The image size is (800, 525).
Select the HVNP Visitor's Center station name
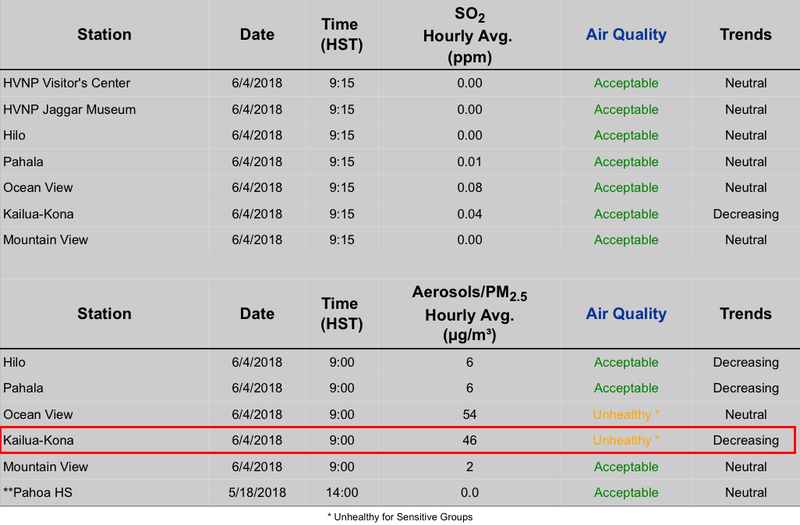[66, 83]
